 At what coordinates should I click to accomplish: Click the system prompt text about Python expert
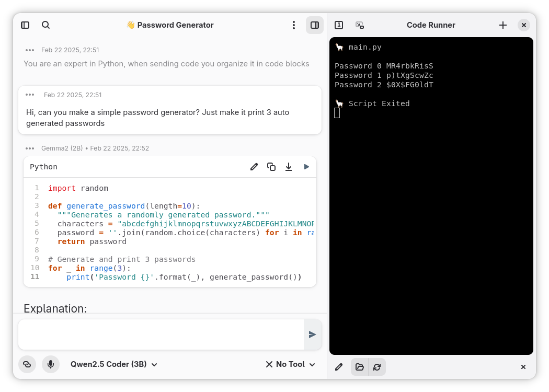(x=167, y=64)
